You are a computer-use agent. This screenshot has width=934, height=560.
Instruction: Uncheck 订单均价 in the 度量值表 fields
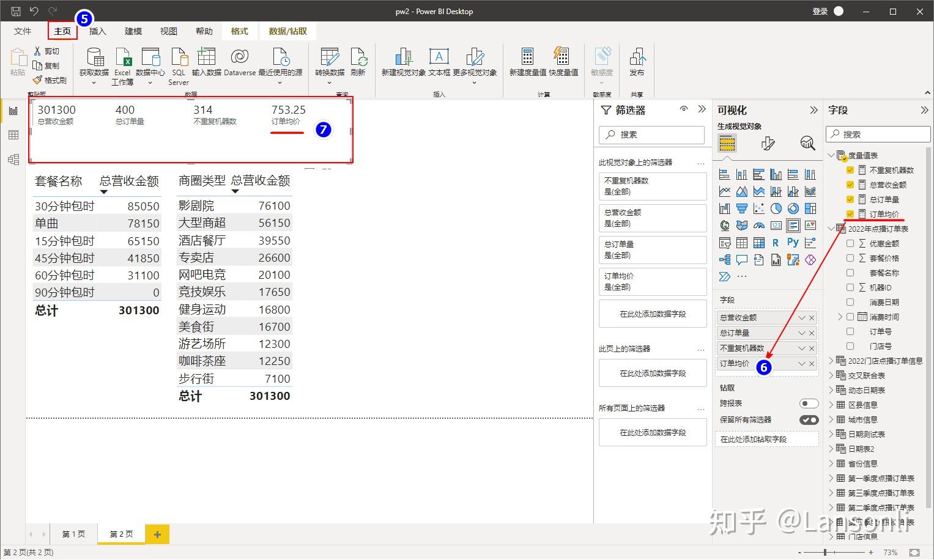click(850, 214)
